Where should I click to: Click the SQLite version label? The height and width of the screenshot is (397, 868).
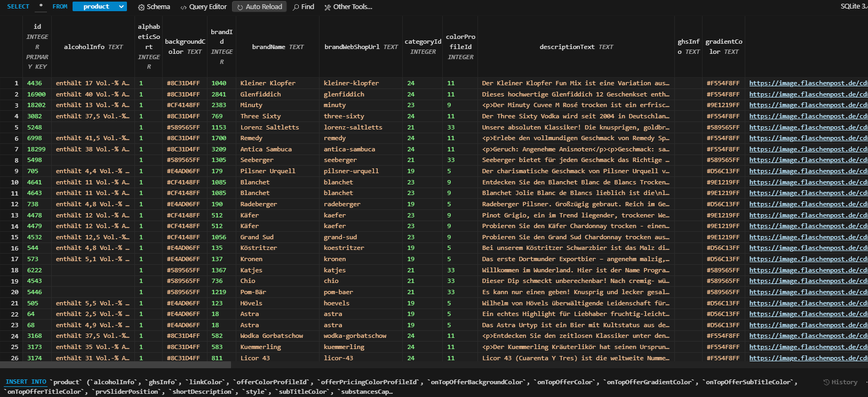tap(854, 6)
